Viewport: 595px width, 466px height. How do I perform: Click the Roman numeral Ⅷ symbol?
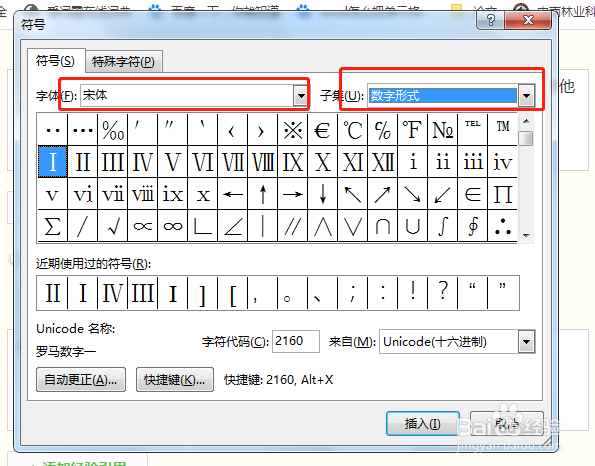(263, 162)
